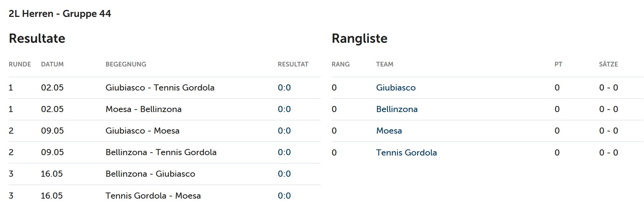644x218 pixels.
Task: Click the TEAM column header
Action: pyautogui.click(x=384, y=64)
